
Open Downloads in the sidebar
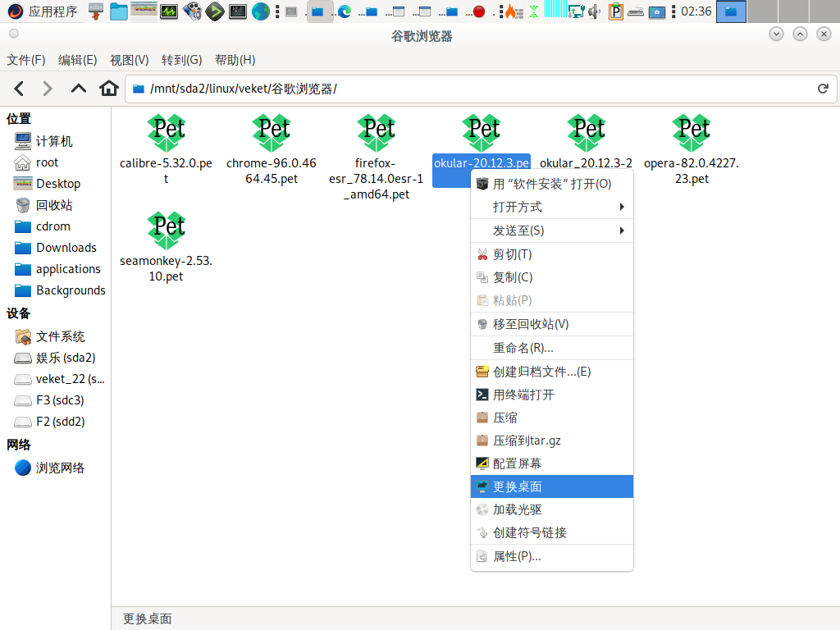click(x=55, y=248)
